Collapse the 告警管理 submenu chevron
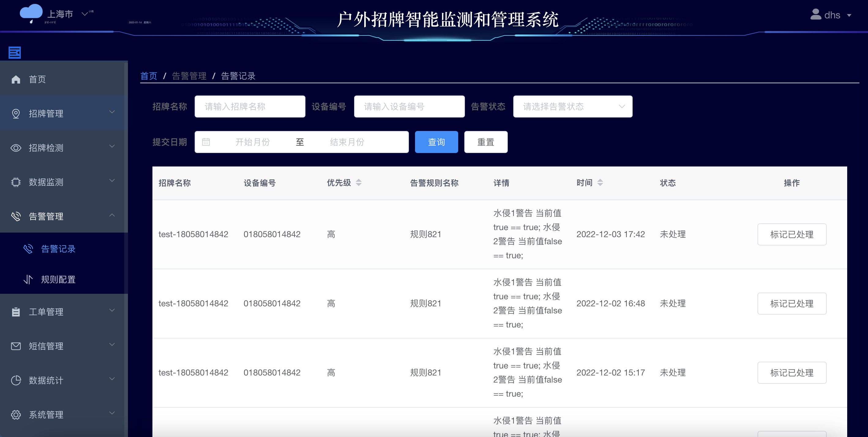 click(112, 215)
